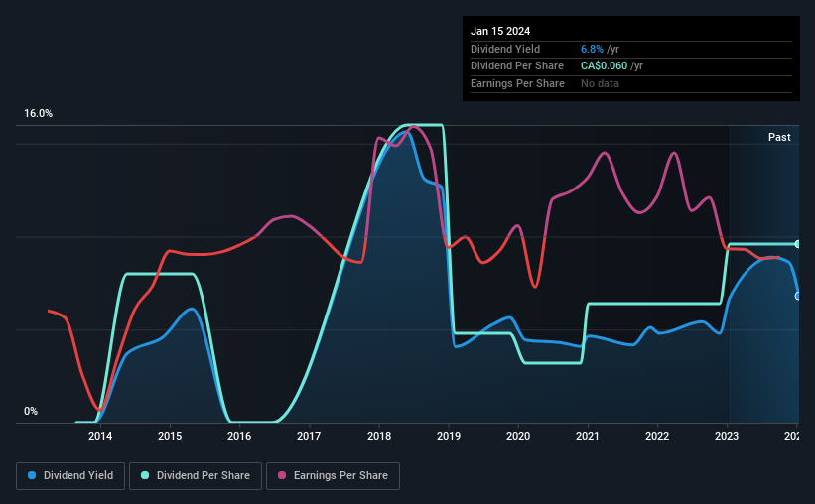
Task: Click the 16.0% y-axis label
Action: 38,114
